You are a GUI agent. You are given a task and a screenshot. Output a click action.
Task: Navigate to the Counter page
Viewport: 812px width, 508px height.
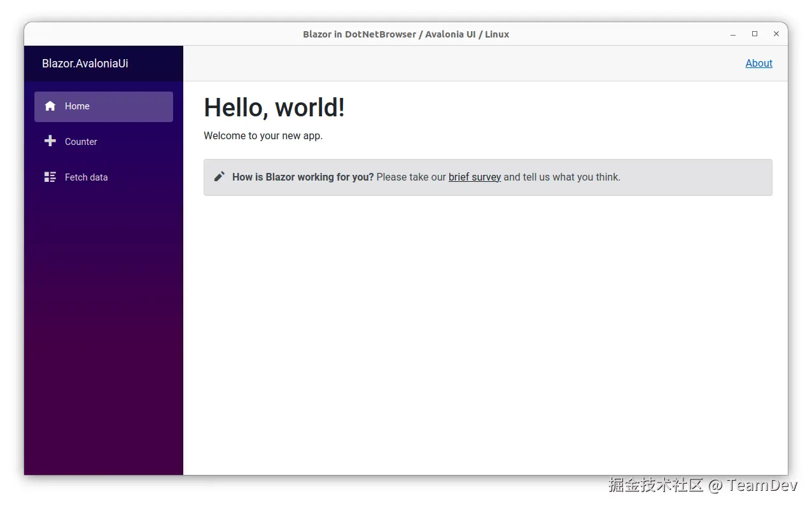(81, 141)
